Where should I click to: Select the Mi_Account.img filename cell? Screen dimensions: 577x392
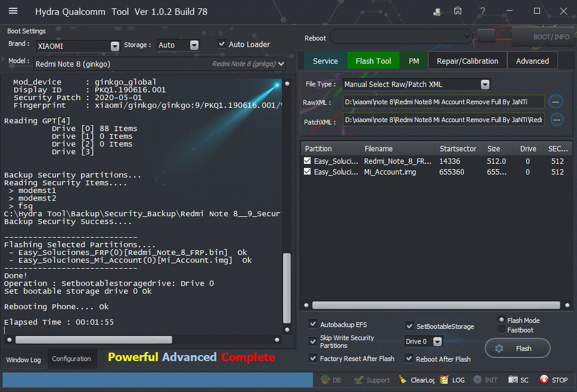(390, 172)
